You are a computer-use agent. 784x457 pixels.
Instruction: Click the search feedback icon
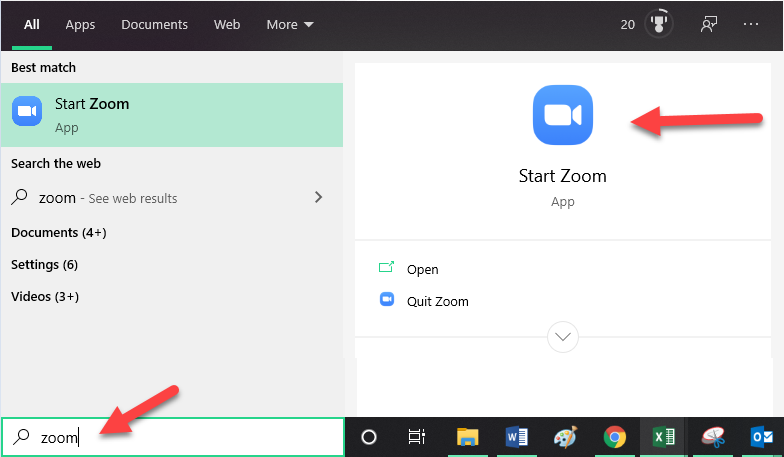click(709, 24)
